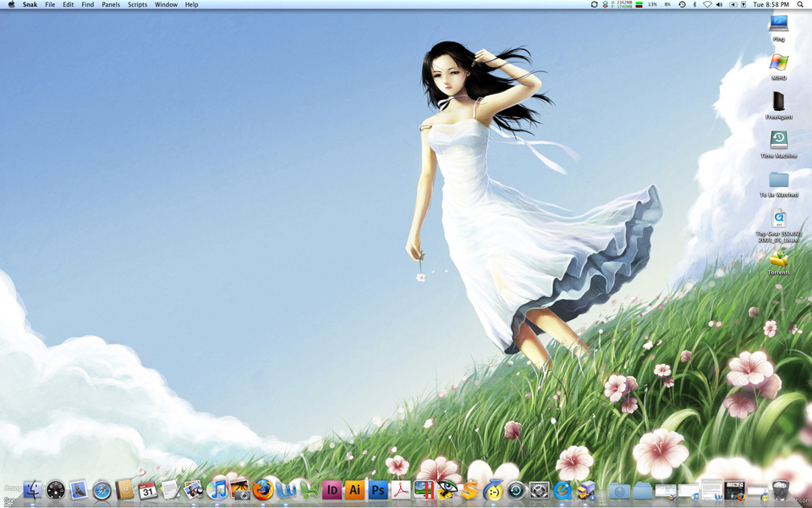Viewport: 812px width, 508px height.
Task: Open Finder from the Dock
Action: point(32,490)
